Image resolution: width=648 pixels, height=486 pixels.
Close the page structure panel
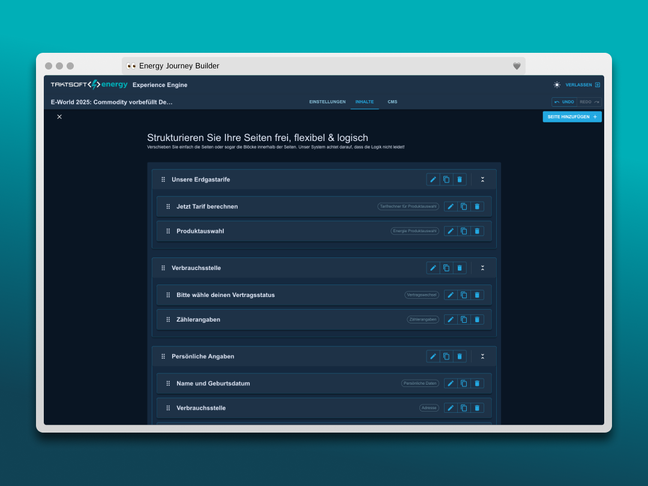59,117
